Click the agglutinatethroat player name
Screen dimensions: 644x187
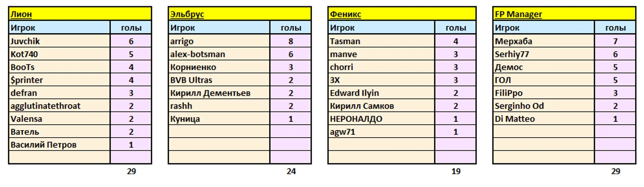45,106
